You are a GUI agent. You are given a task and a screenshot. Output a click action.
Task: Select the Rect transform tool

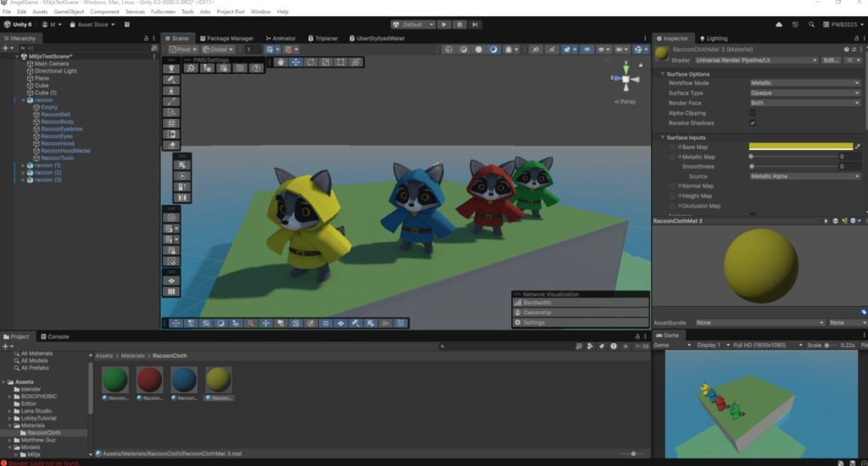(340, 62)
